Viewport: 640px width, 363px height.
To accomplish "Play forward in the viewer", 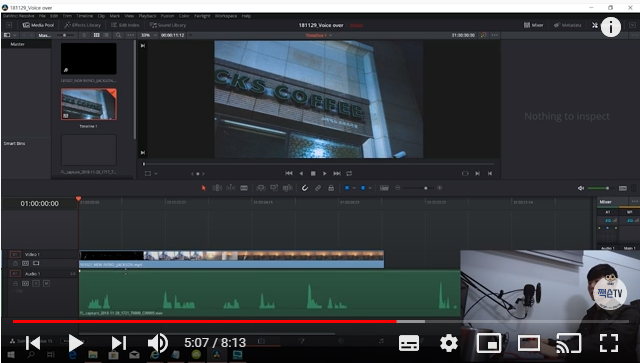I will click(x=324, y=174).
